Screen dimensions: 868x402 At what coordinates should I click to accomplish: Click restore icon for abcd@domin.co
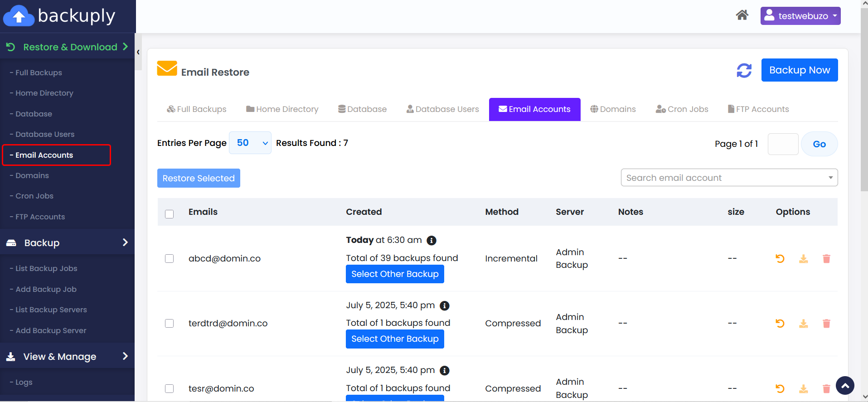click(x=780, y=259)
